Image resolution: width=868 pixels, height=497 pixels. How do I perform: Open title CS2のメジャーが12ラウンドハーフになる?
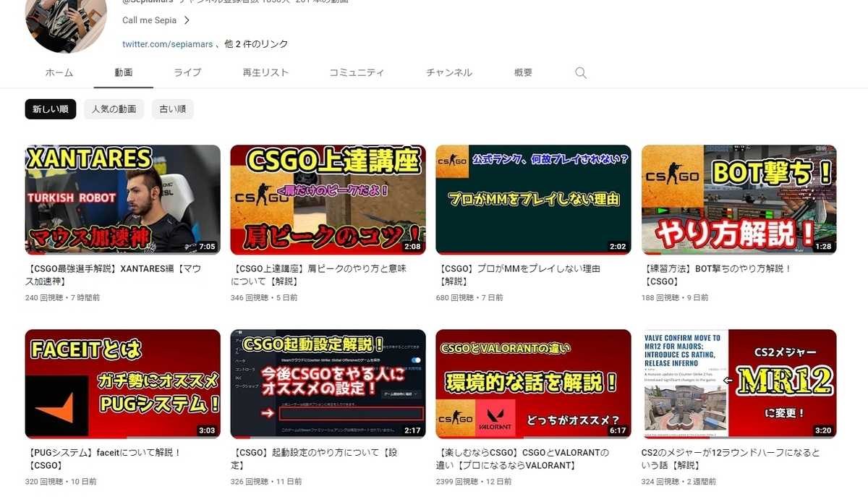731,459
